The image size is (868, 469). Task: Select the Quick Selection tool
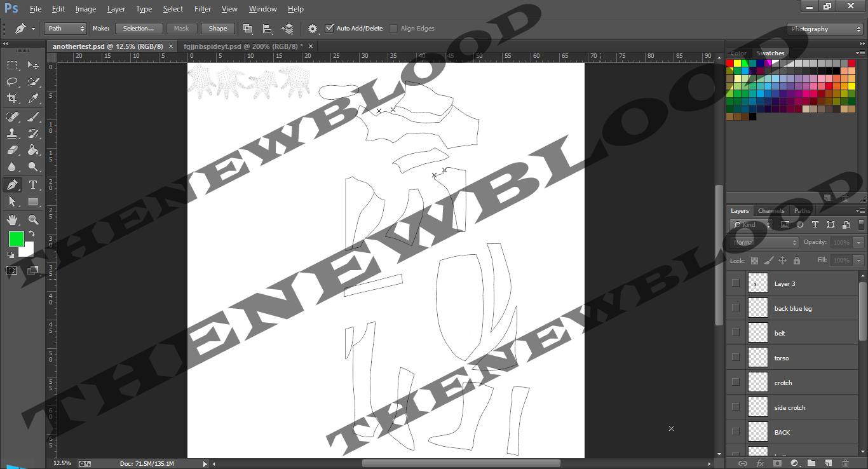point(33,81)
